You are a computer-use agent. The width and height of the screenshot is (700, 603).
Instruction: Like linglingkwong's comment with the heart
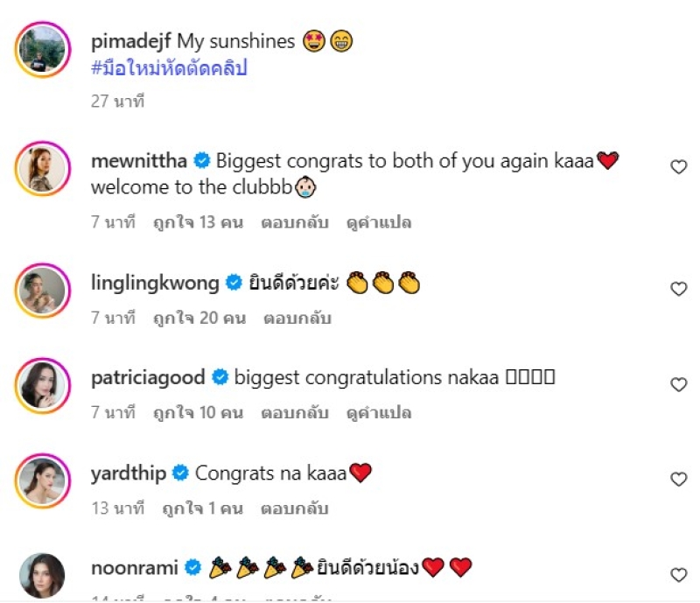point(678,288)
